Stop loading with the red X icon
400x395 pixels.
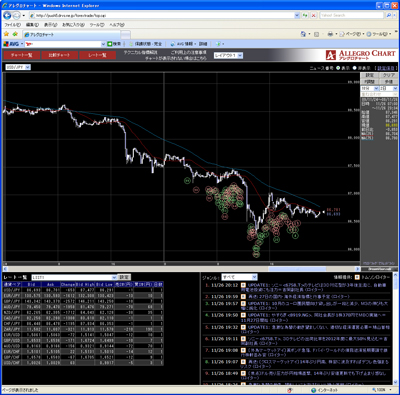pyautogui.click(x=314, y=15)
